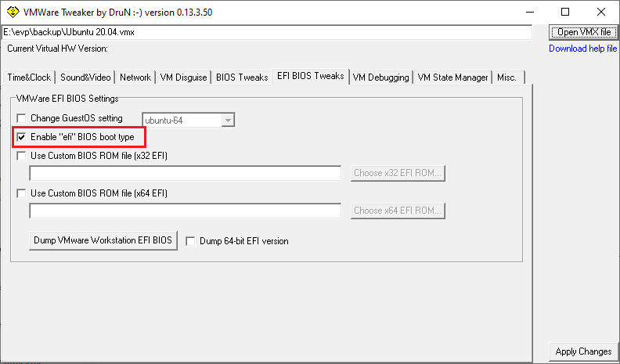Open the BIOS Tweaks tab
The image size is (620, 364).
[242, 77]
